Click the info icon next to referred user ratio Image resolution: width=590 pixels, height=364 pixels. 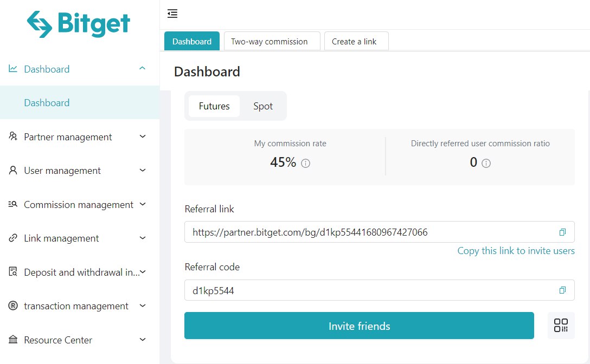pyautogui.click(x=486, y=163)
